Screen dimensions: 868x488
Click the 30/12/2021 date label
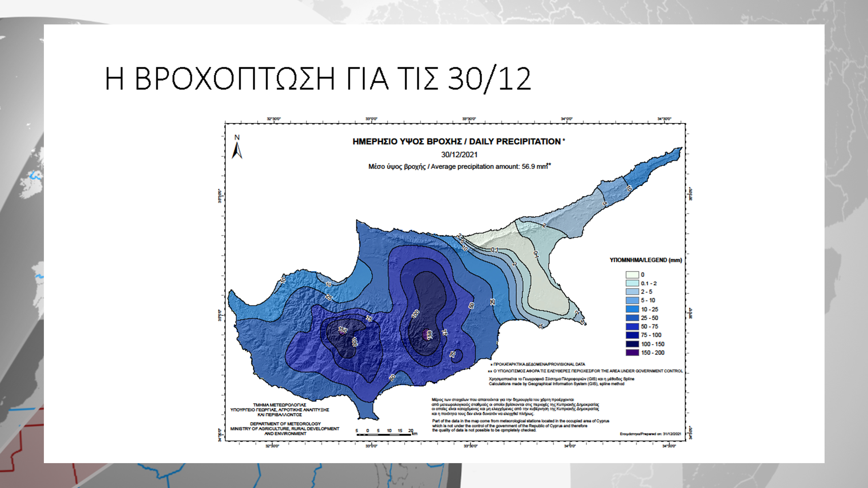459,155
